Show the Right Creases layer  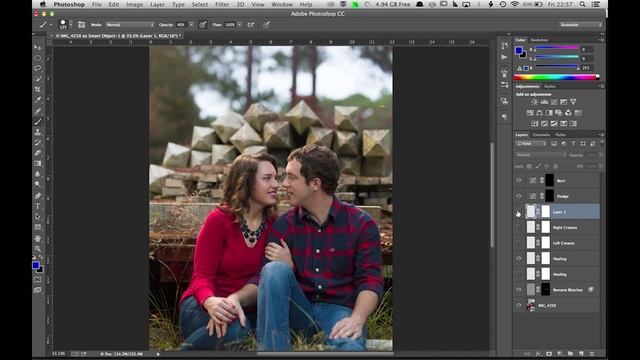point(519,227)
